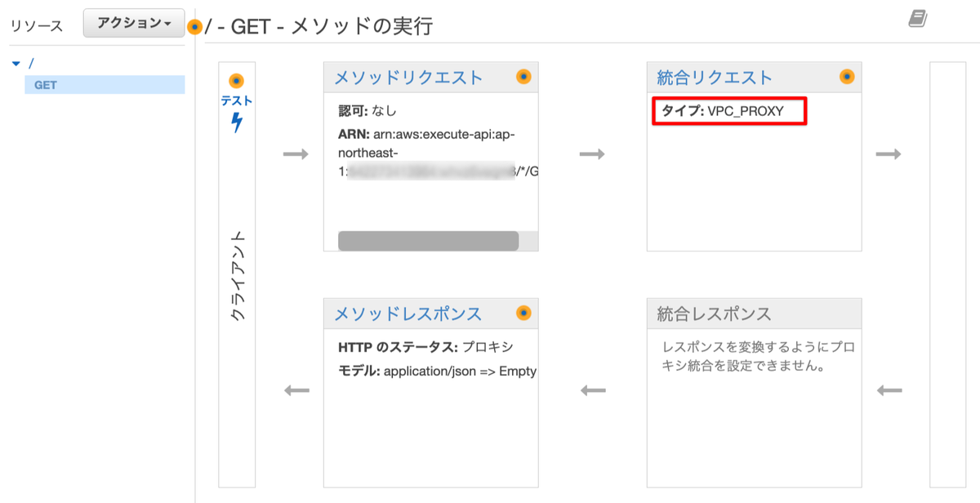This screenshot has width=980, height=503.
Task: Click the orange indicator on 統合リクエスト header
Action: 847,76
